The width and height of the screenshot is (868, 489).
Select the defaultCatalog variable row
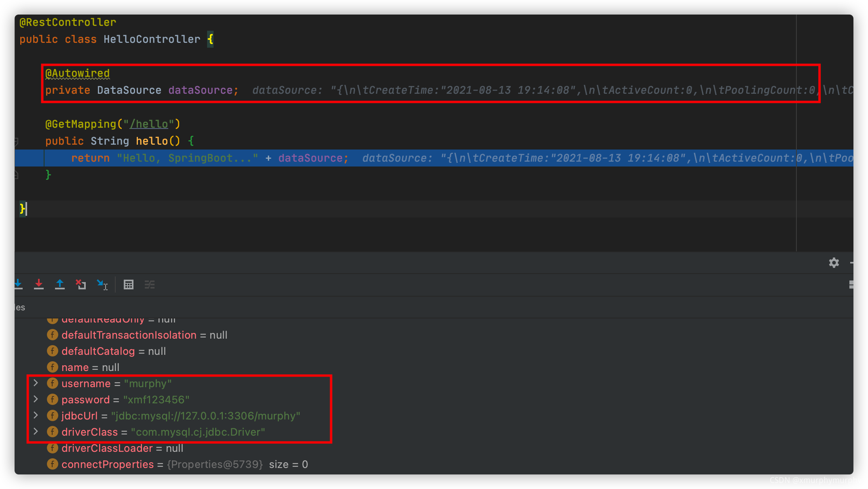coord(98,351)
